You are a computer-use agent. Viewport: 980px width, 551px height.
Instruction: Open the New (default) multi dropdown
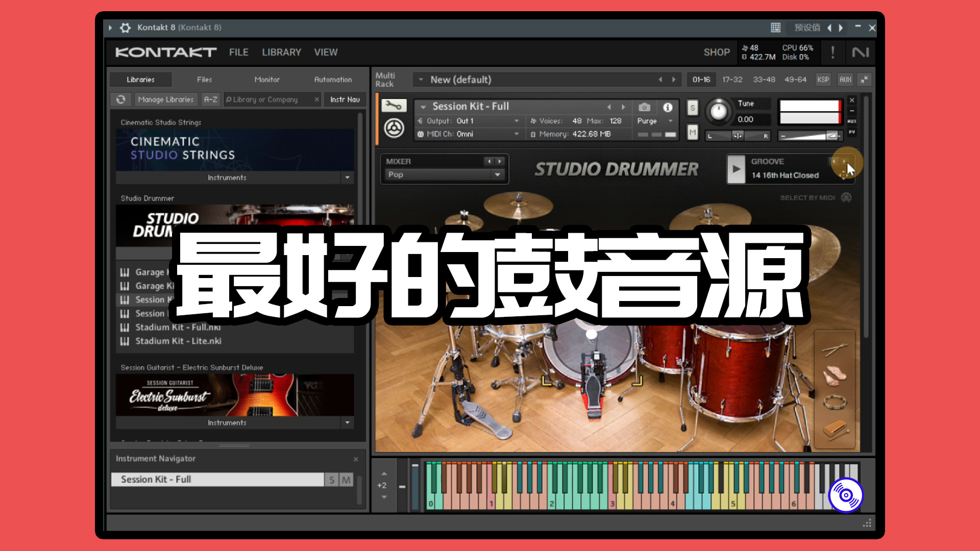coord(421,80)
